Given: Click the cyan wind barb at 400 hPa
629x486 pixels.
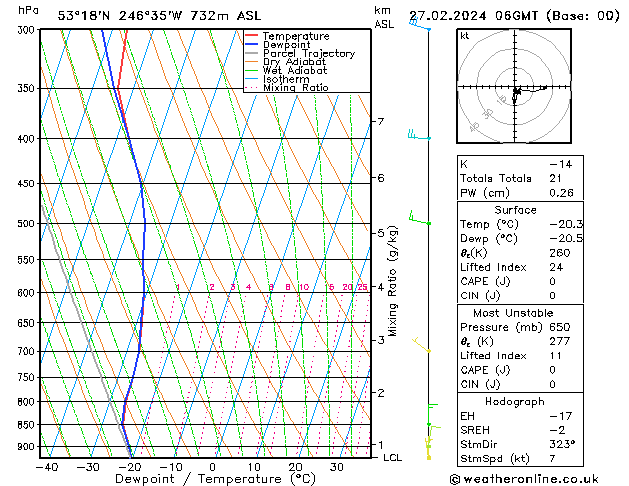Looking at the screenshot, I should 419,135.
